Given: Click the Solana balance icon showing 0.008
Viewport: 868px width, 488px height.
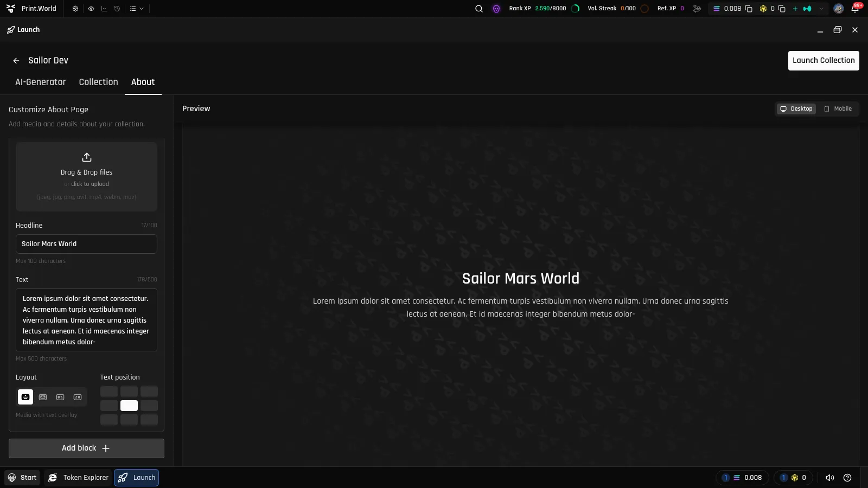Looking at the screenshot, I should point(717,9).
